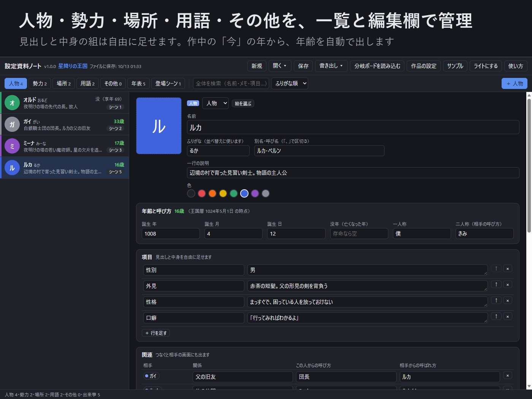Move the 性別 row up
The width and height of the screenshot is (532, 399).
click(496, 269)
